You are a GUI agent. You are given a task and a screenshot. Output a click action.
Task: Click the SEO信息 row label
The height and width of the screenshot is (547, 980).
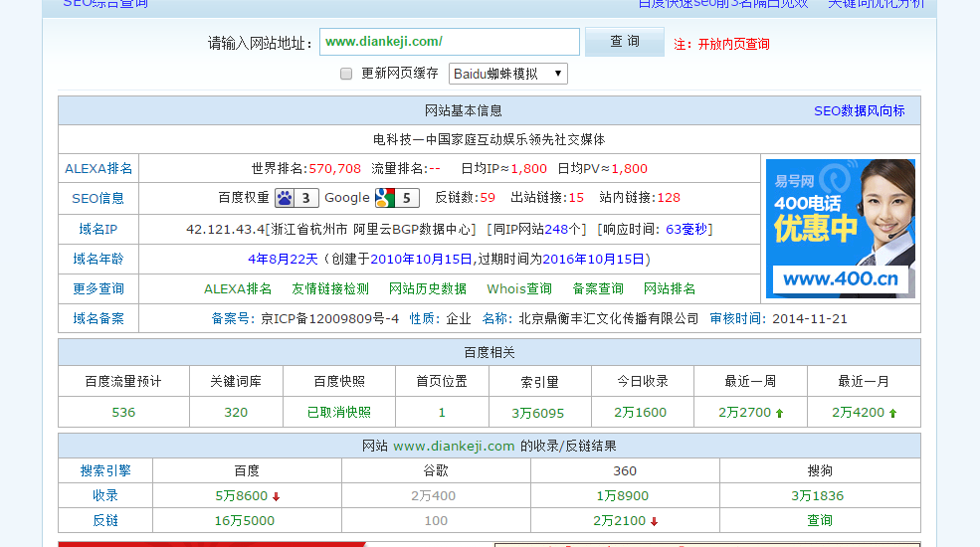point(98,199)
